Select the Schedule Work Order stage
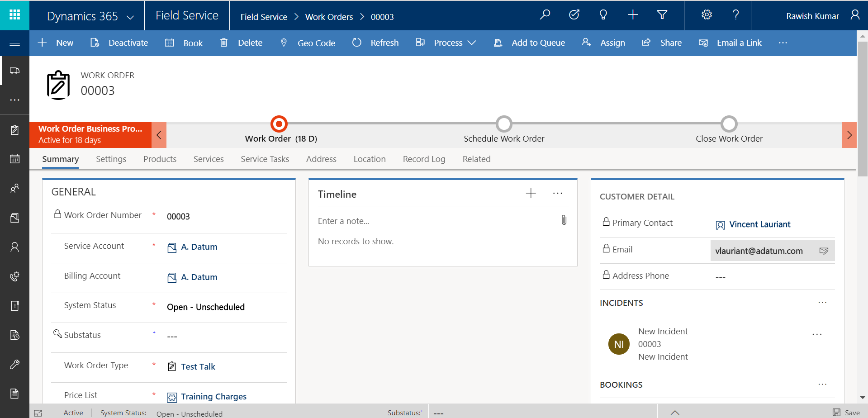The width and height of the screenshot is (868, 418). click(504, 124)
